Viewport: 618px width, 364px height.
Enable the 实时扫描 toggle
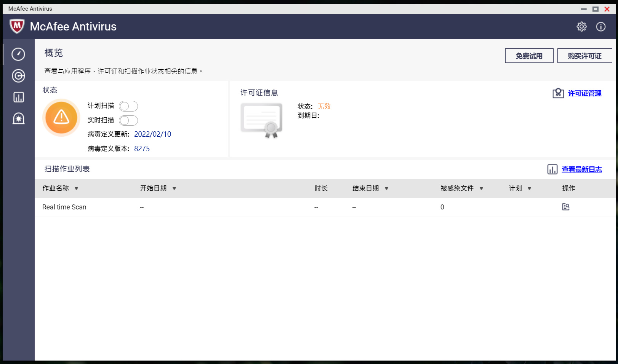click(128, 121)
